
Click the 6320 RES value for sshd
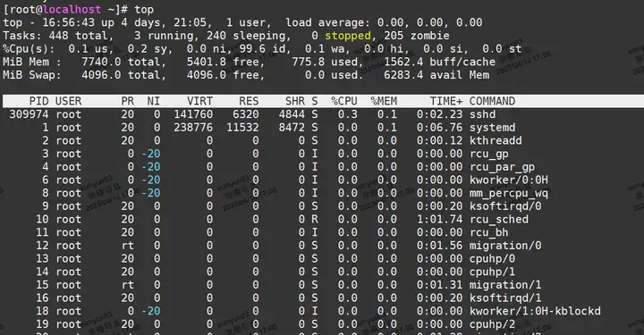[x=246, y=114]
